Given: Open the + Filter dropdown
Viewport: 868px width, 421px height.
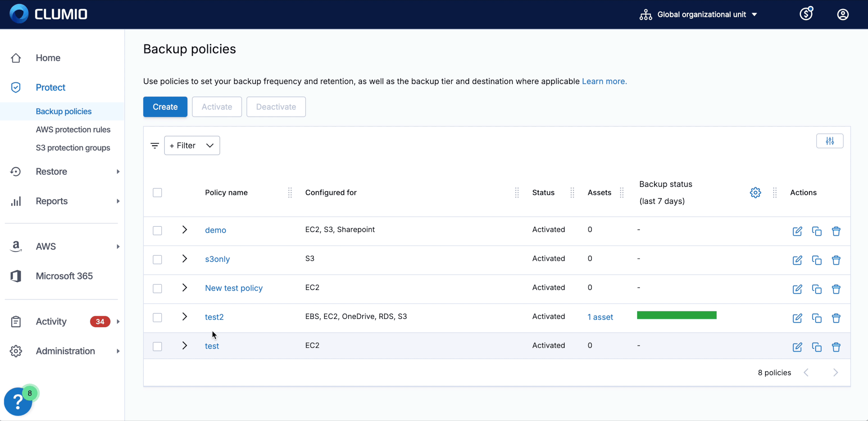Looking at the screenshot, I should click(192, 146).
